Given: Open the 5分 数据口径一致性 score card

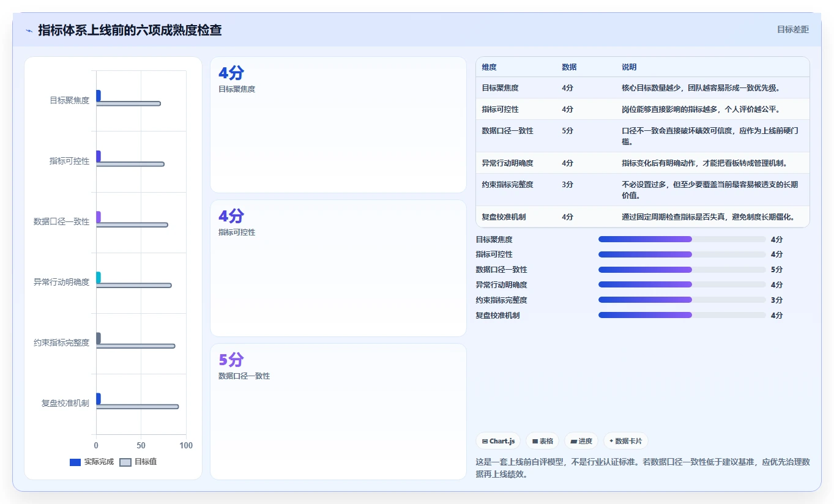Looking at the screenshot, I should (338, 412).
